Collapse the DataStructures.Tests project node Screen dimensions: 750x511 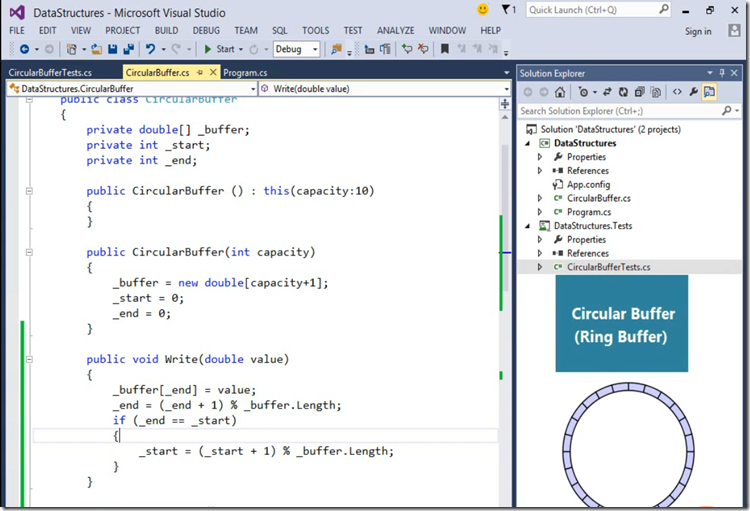pyautogui.click(x=528, y=226)
